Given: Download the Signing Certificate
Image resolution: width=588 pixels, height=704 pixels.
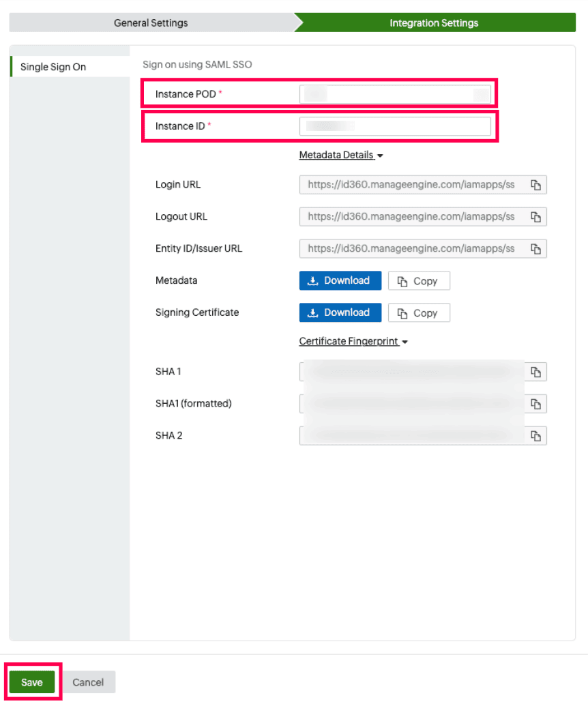Looking at the screenshot, I should (340, 312).
